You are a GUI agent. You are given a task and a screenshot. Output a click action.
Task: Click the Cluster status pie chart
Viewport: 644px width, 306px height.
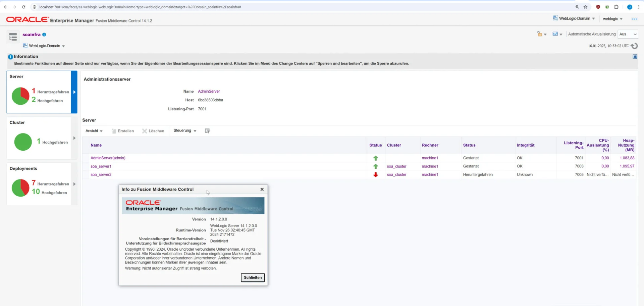click(x=23, y=142)
